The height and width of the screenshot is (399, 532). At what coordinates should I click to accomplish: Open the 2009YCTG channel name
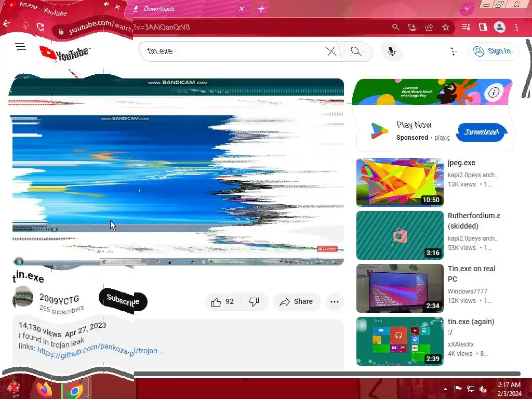click(x=59, y=299)
